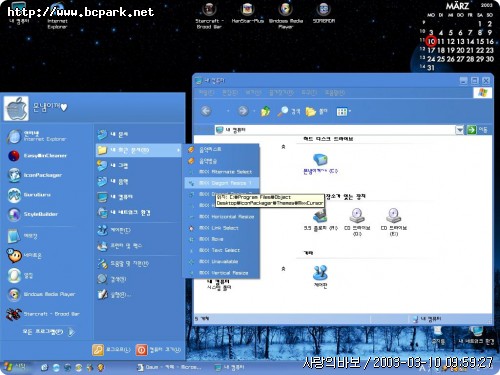Open the Edit menu in explorer window
This screenshot has width=500, height=375.
pos(230,93)
